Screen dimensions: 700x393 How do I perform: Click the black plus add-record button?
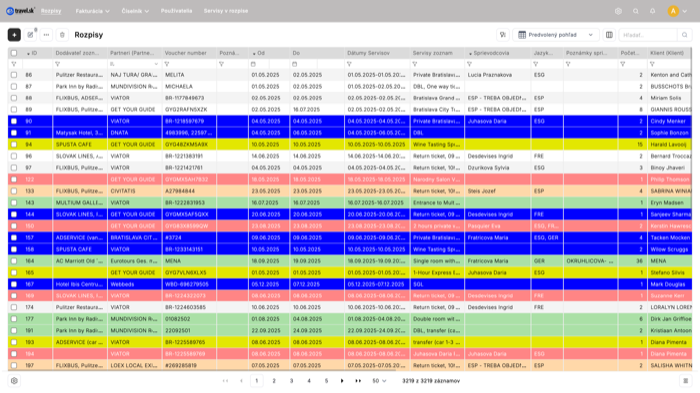click(14, 35)
